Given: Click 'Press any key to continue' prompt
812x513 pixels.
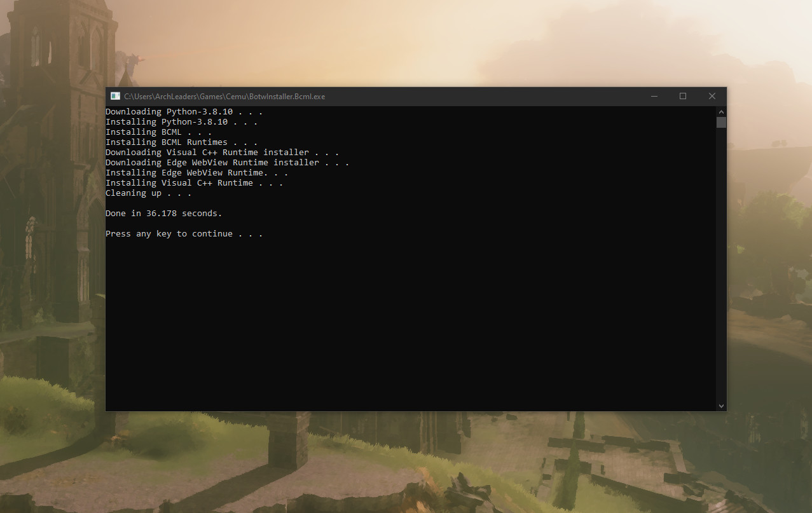Looking at the screenshot, I should pos(184,234).
